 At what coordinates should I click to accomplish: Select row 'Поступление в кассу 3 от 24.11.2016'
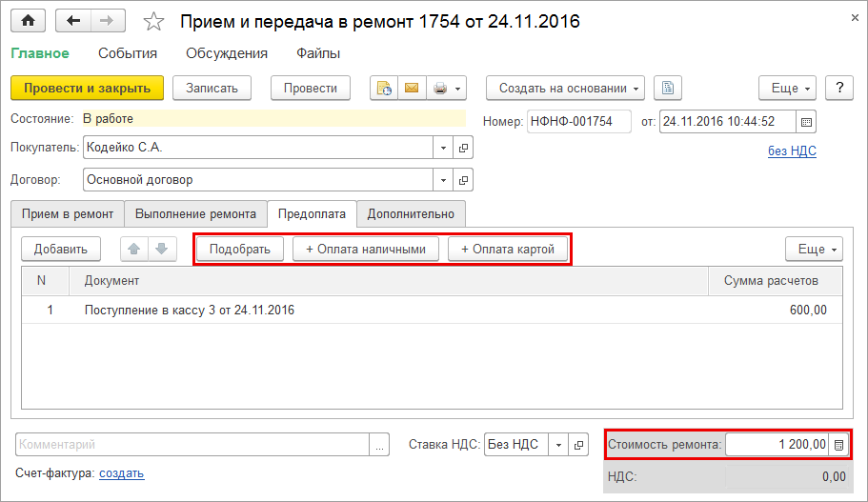(432, 310)
